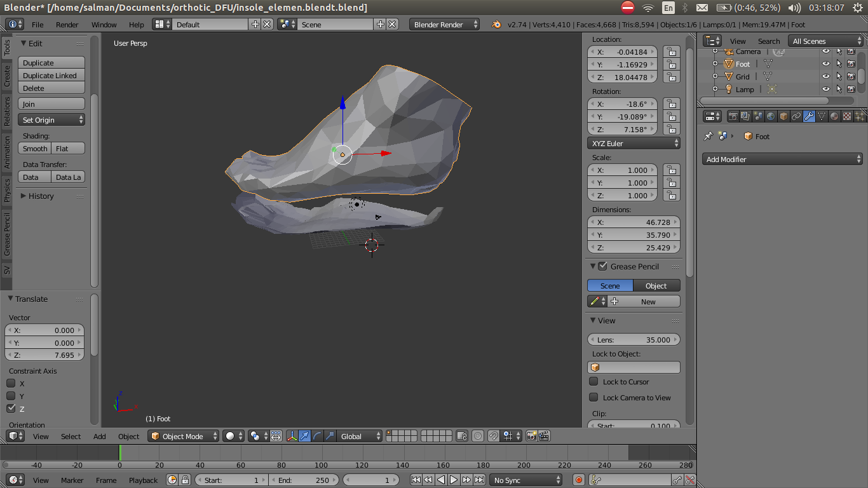Open the Texture properties tab (checkered icon)
Image resolution: width=868 pixels, height=488 pixels.
tap(847, 116)
